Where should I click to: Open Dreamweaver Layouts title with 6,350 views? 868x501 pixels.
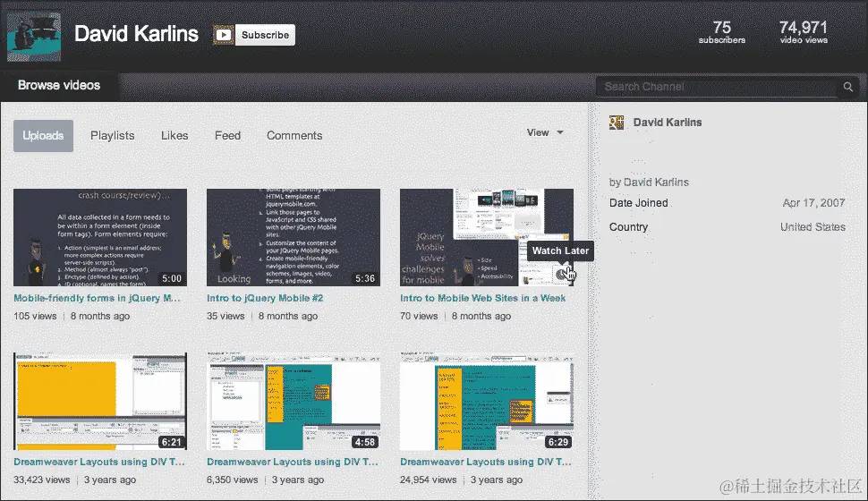[293, 462]
